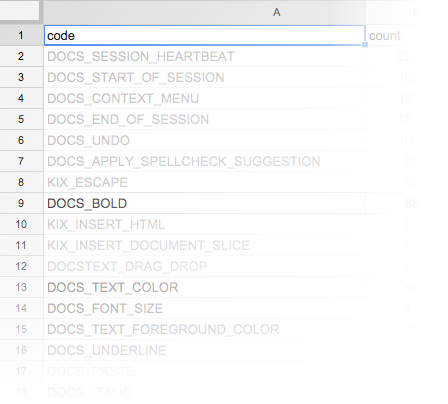Screen dimensions: 448x404
Task: Select the cell containing 'code'
Action: click(x=205, y=35)
